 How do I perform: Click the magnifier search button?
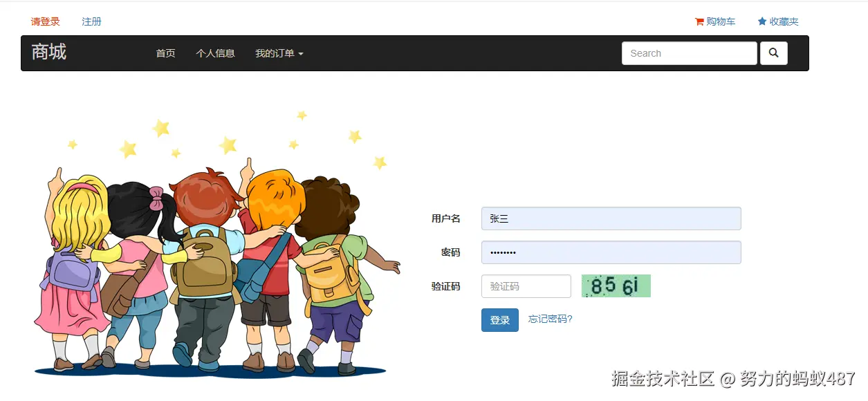773,53
